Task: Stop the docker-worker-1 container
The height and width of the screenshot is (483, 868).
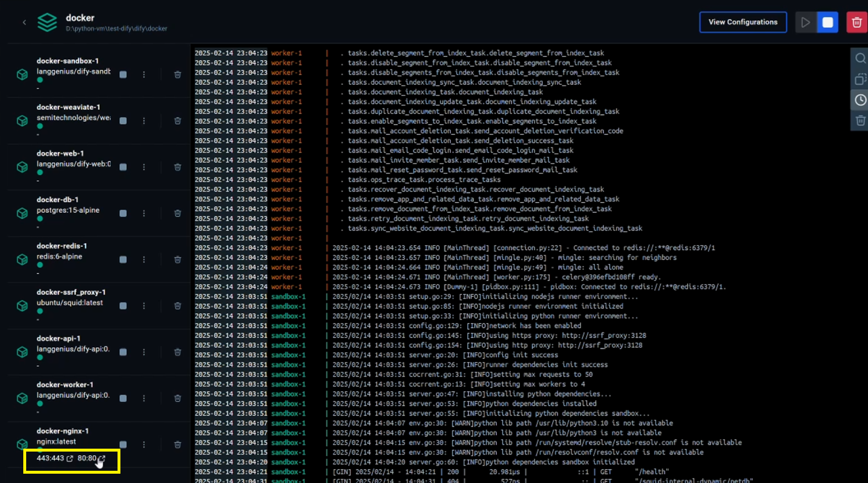Action: click(x=123, y=398)
